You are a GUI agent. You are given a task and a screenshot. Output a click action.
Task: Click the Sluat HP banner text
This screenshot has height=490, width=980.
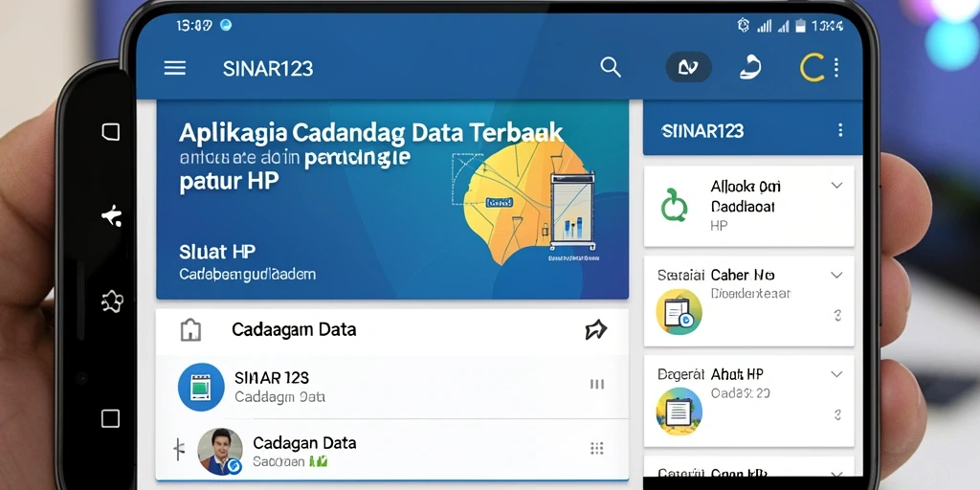(217, 252)
